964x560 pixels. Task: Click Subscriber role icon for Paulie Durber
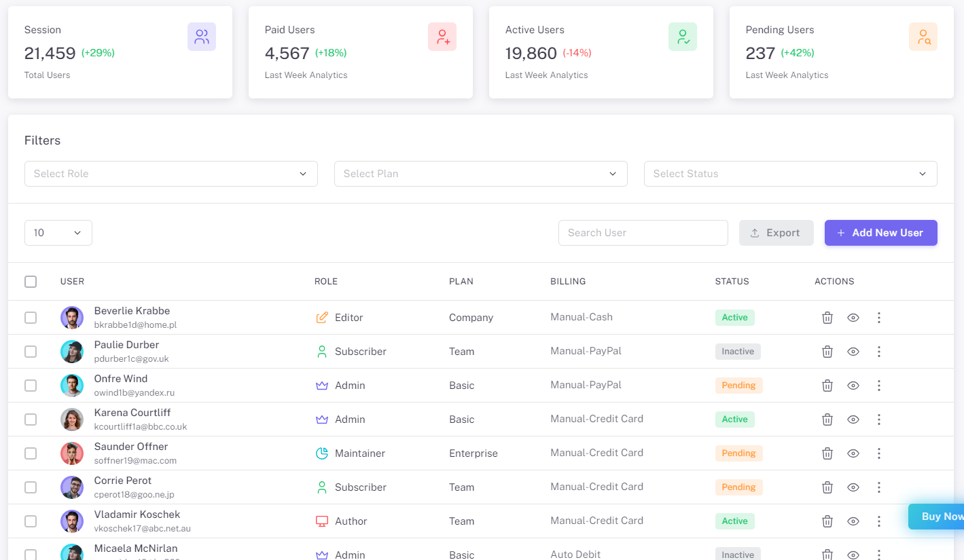pos(322,352)
